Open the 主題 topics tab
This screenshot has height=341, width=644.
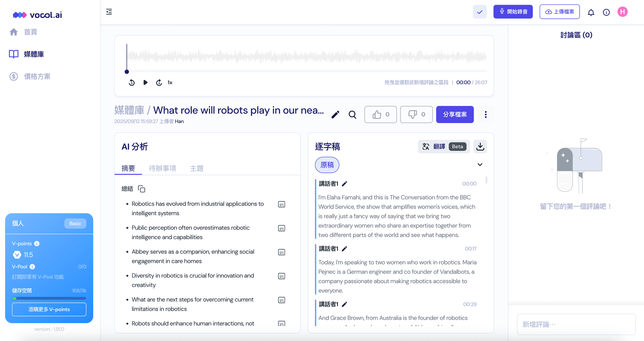(197, 168)
